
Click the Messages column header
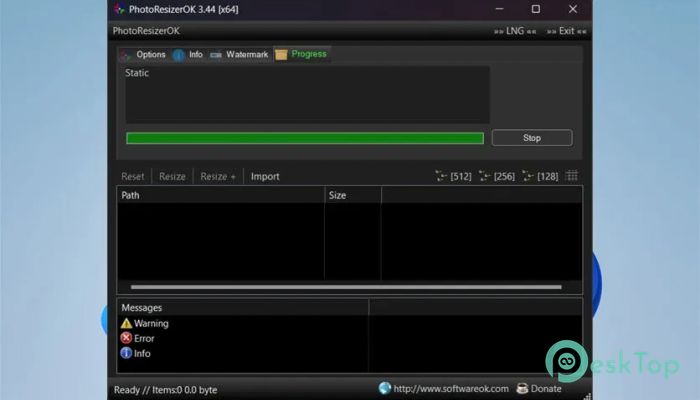(243, 308)
